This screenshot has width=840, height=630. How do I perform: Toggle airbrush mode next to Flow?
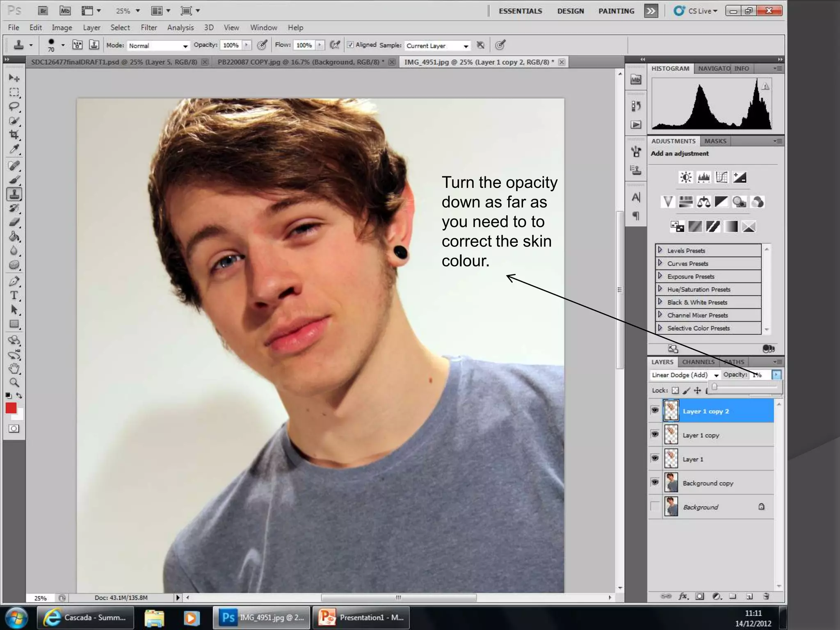click(x=335, y=45)
